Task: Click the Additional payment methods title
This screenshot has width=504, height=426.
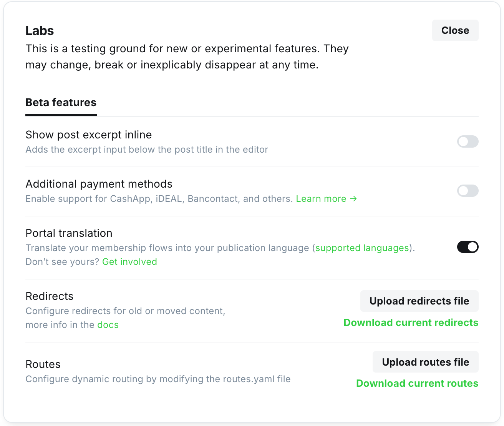Action: pos(99,184)
